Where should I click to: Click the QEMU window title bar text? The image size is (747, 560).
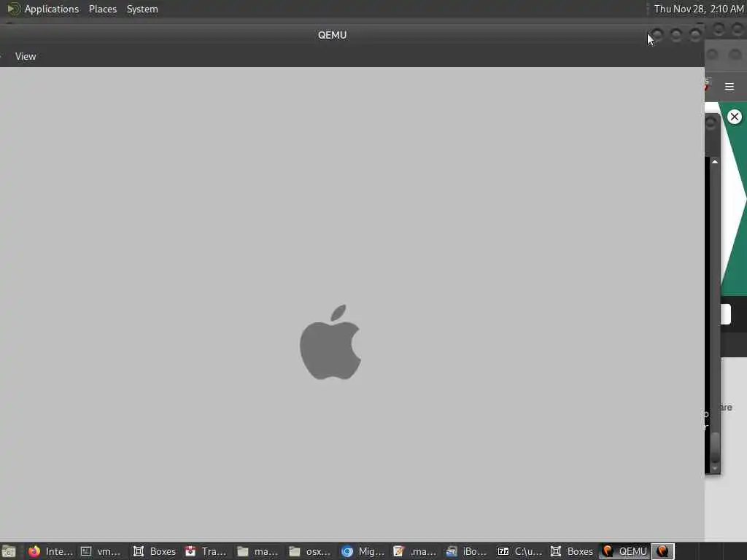332,35
